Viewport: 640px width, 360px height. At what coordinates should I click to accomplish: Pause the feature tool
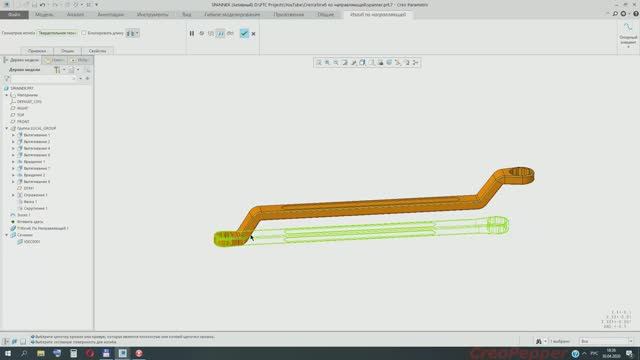[192, 33]
